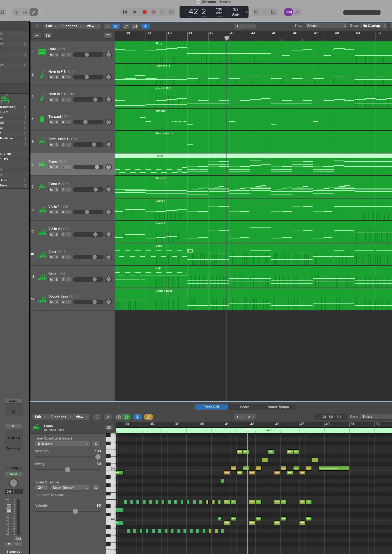
Task: Open the Snap Smart dropdown in Tracks area
Action: 326,26
